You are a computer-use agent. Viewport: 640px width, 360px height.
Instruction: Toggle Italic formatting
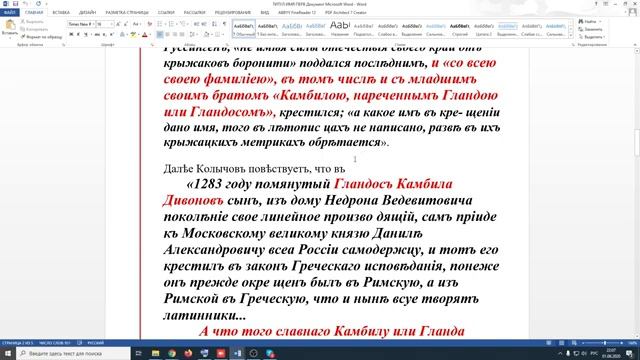78,35
